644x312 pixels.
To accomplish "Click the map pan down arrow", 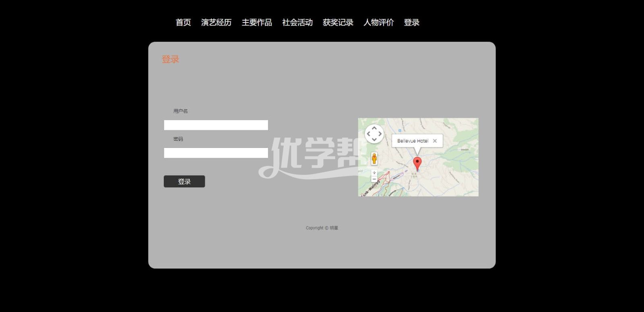I will 374,140.
